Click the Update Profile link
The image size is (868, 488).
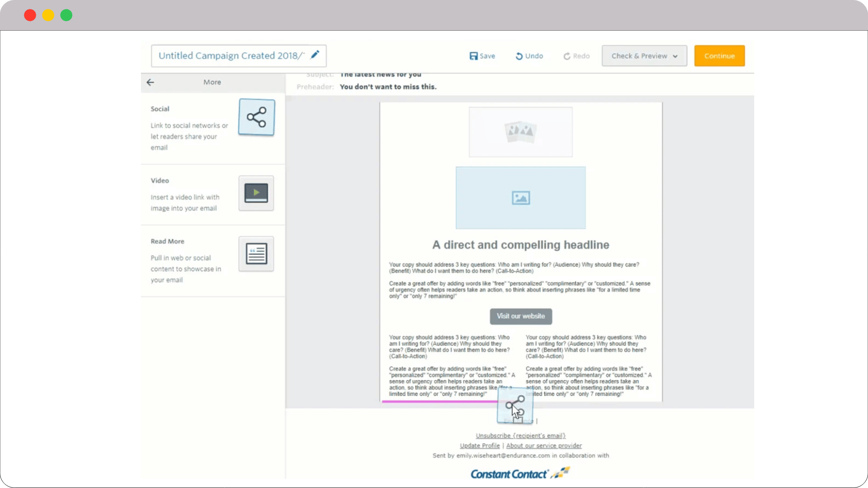click(479, 446)
